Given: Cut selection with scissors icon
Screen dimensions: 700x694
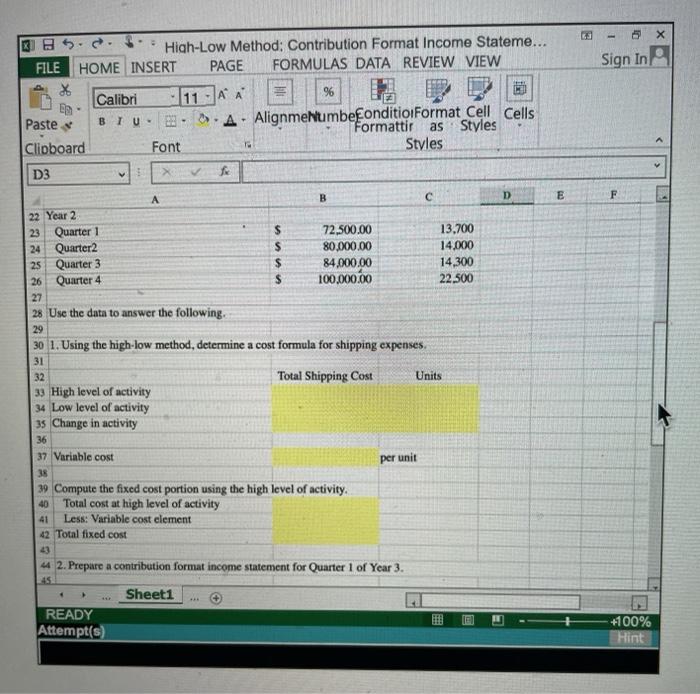Looking at the screenshot, I should click(66, 90).
